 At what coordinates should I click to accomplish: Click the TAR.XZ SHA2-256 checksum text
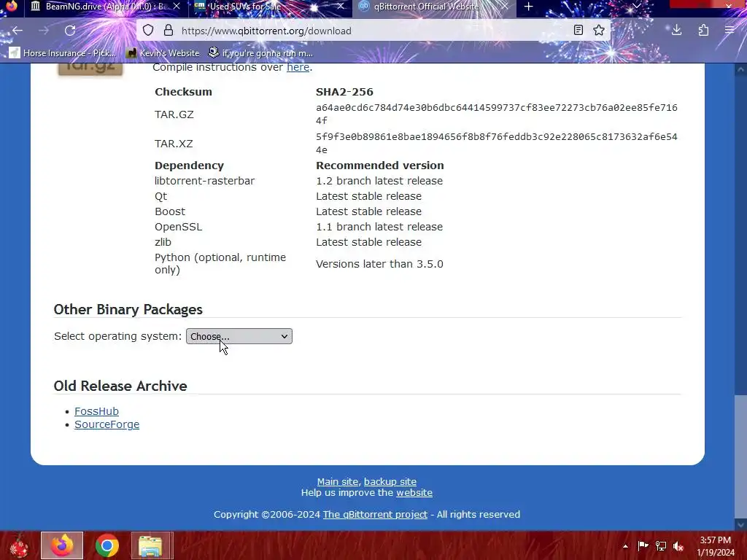(x=496, y=143)
